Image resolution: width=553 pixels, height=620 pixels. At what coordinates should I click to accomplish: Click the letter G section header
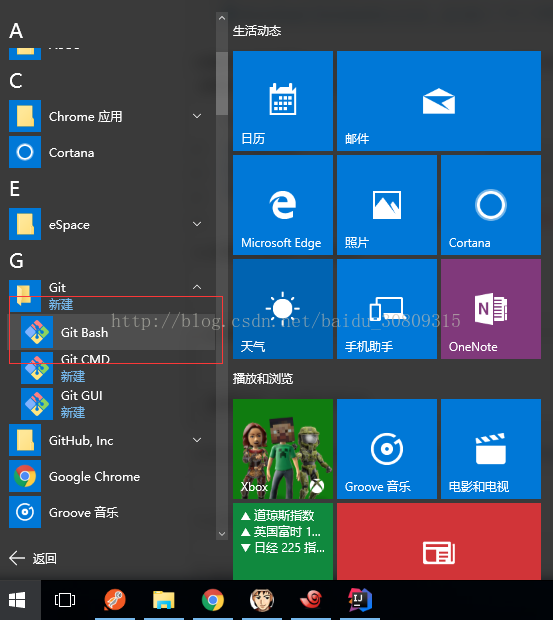(16, 261)
